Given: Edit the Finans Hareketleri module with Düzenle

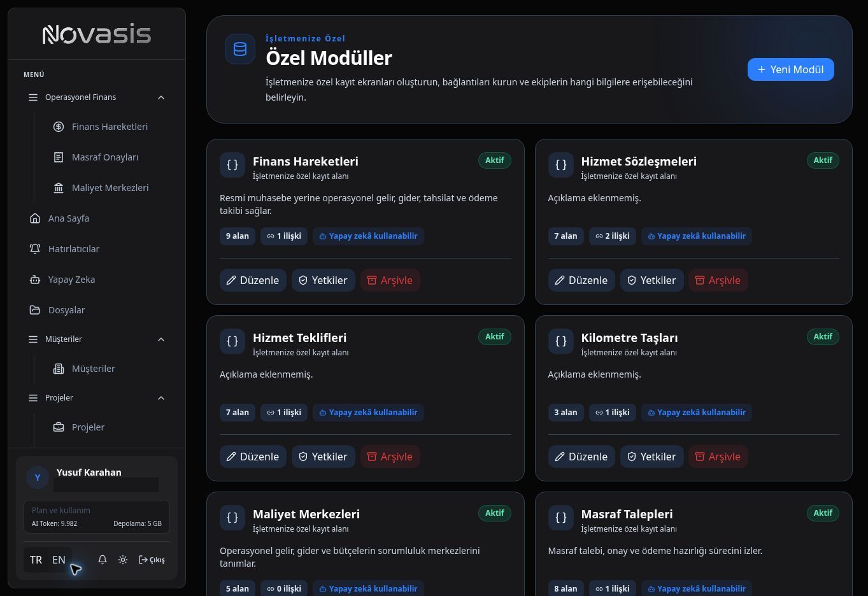Looking at the screenshot, I should click(253, 280).
